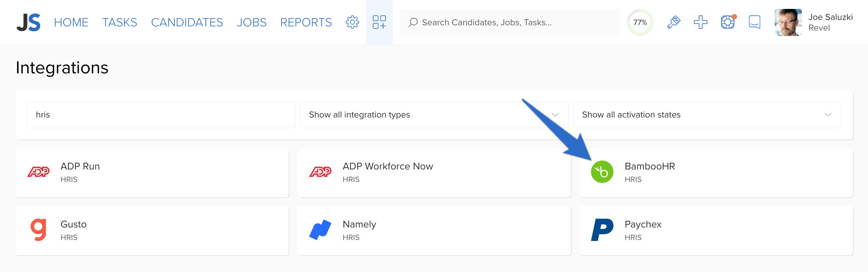Select the ADP Run integration name
This screenshot has height=272, width=868.
coord(80,166)
